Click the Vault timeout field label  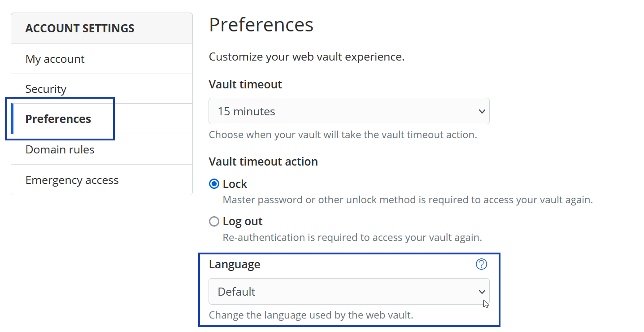click(245, 84)
